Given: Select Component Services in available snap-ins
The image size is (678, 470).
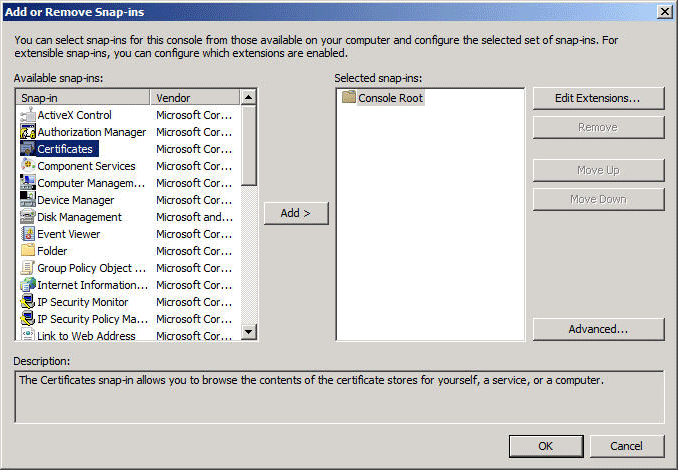Looking at the screenshot, I should coord(86,166).
